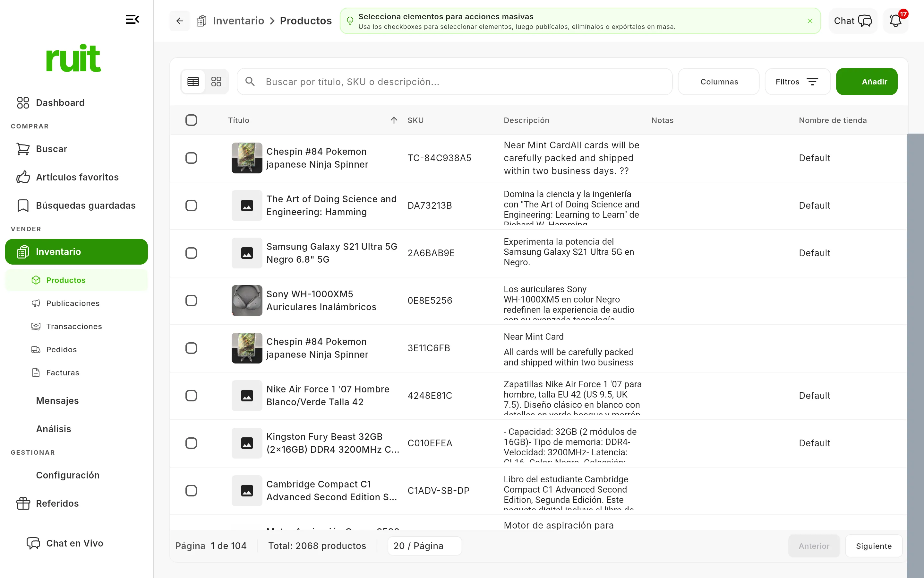924x578 pixels.
Task: Select the Kingston Fury Beast checkbox
Action: point(191,443)
